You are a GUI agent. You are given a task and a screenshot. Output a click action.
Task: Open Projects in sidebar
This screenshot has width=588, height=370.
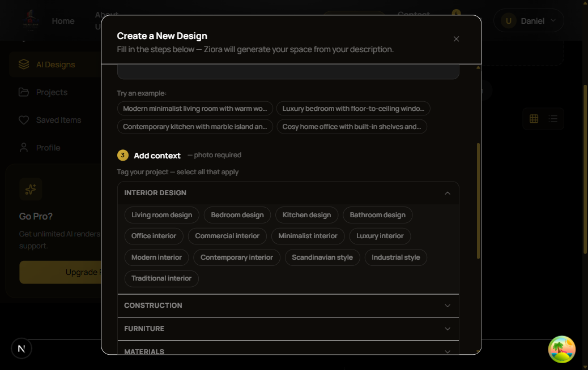pyautogui.click(x=55, y=92)
